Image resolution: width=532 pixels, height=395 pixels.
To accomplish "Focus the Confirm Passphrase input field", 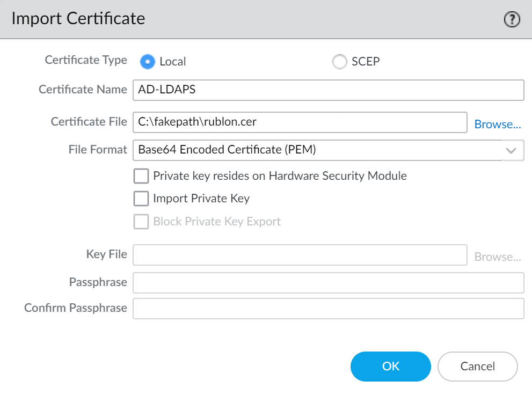I will [x=327, y=309].
